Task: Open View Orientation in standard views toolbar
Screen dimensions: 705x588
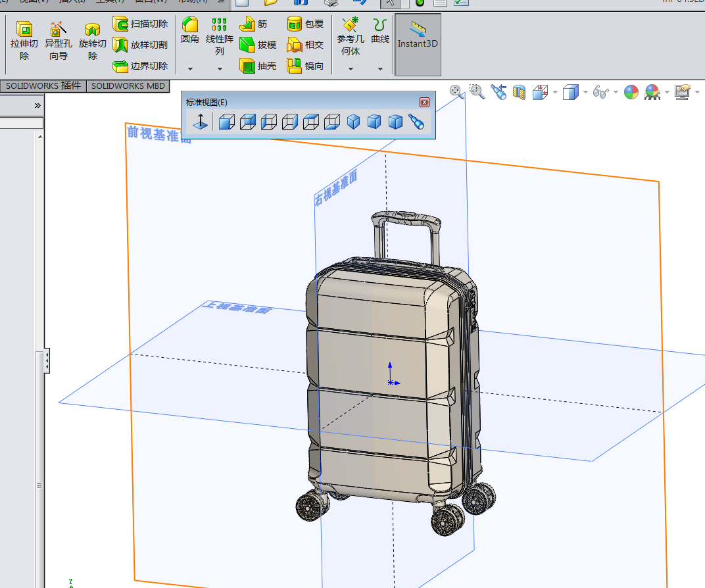Action: point(416,122)
